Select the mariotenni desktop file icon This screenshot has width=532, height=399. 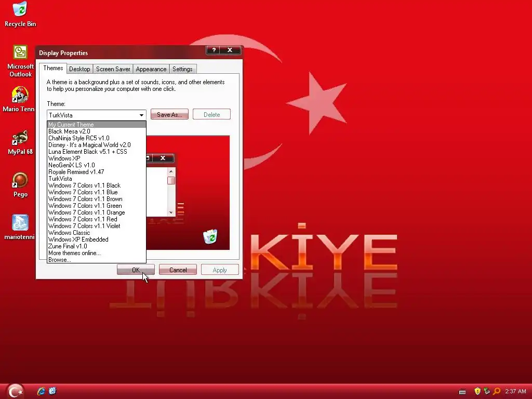(19, 228)
